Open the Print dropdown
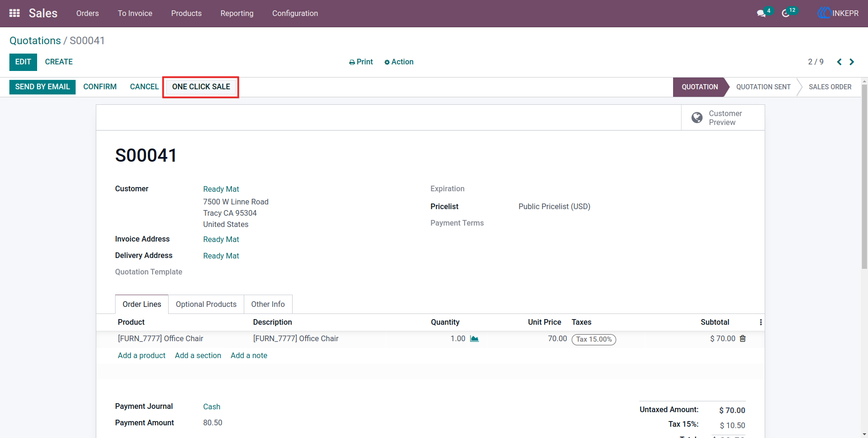The height and width of the screenshot is (438, 868). (361, 62)
